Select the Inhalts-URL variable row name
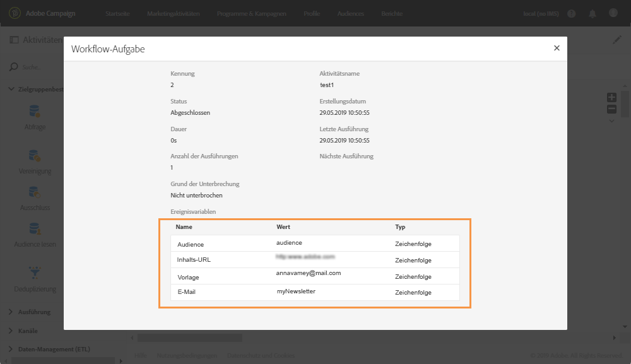Screen dimensions: 631x364 (x=194, y=260)
